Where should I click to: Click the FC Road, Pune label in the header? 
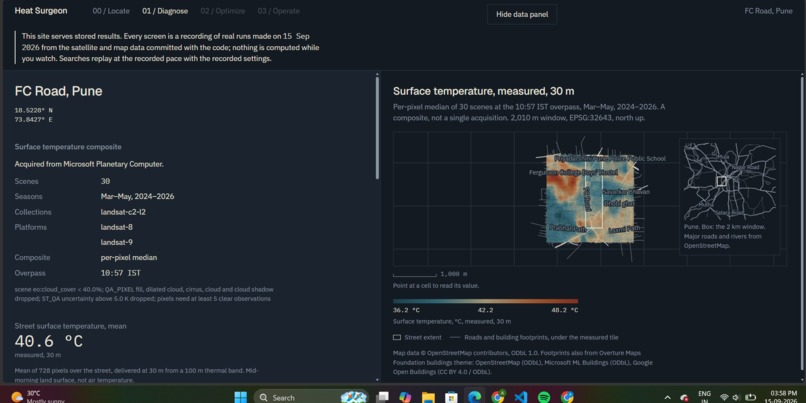(x=768, y=11)
